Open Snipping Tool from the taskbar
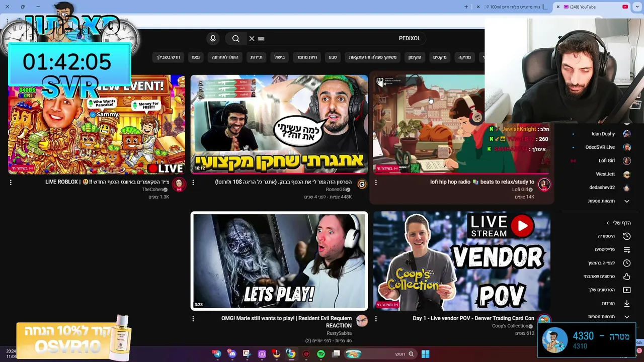 pyautogui.click(x=247, y=354)
